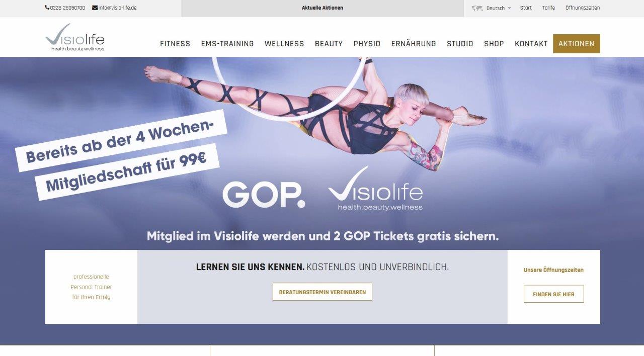Click the gold Aktionen button
Screen dimensions: 644x356
pyautogui.click(x=576, y=44)
